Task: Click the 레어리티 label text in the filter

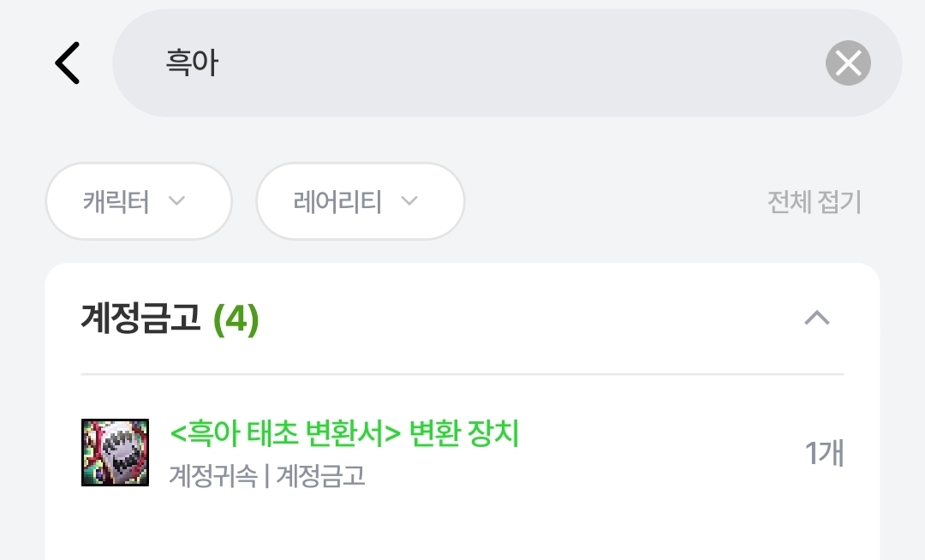Action: 337,201
